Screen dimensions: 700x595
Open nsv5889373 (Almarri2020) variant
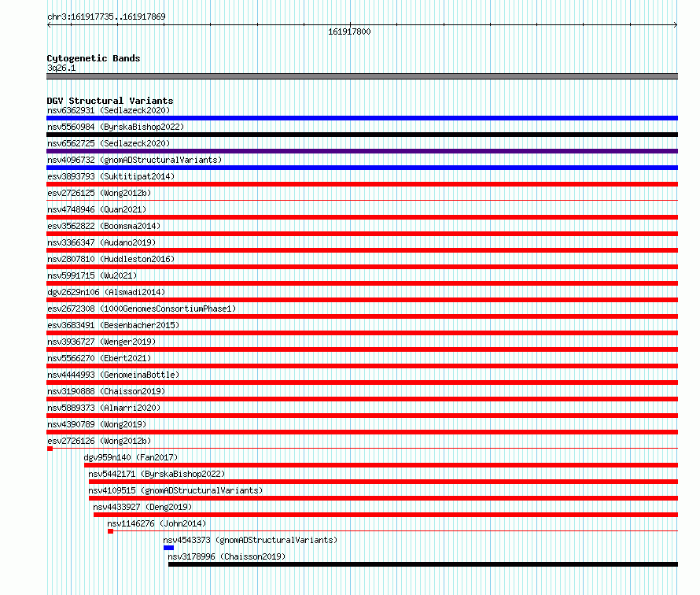(x=104, y=408)
